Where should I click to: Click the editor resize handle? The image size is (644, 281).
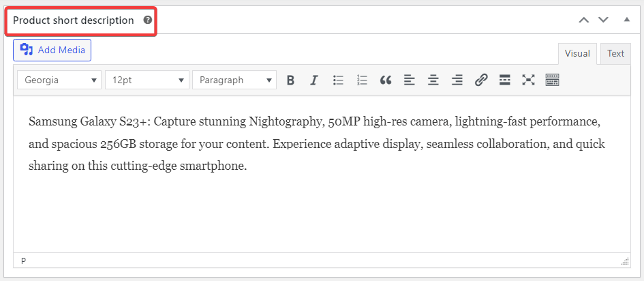626,262
